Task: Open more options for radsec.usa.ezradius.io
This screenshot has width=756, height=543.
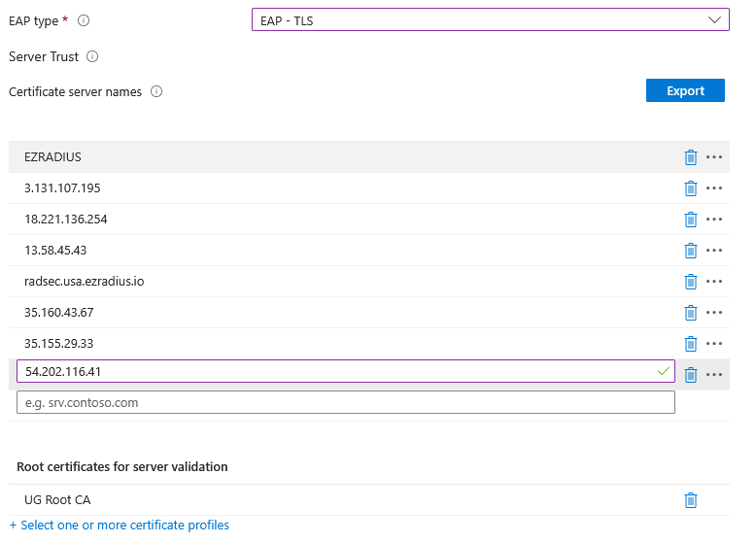Action: coord(714,282)
